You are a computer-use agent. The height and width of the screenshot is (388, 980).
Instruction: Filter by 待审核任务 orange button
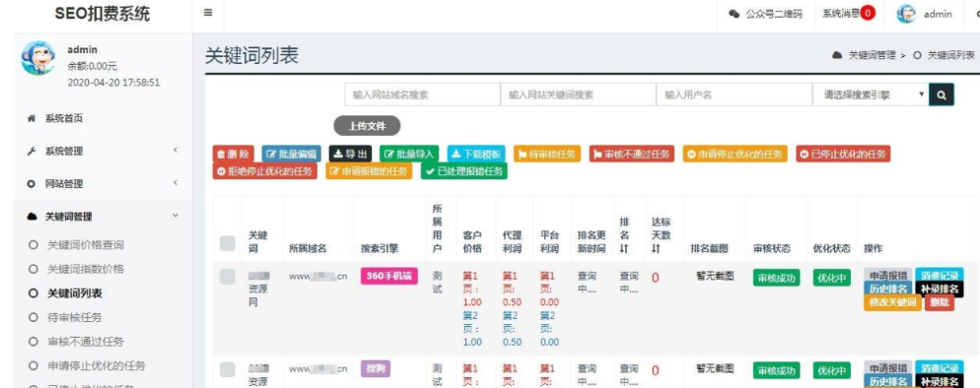pos(547,154)
